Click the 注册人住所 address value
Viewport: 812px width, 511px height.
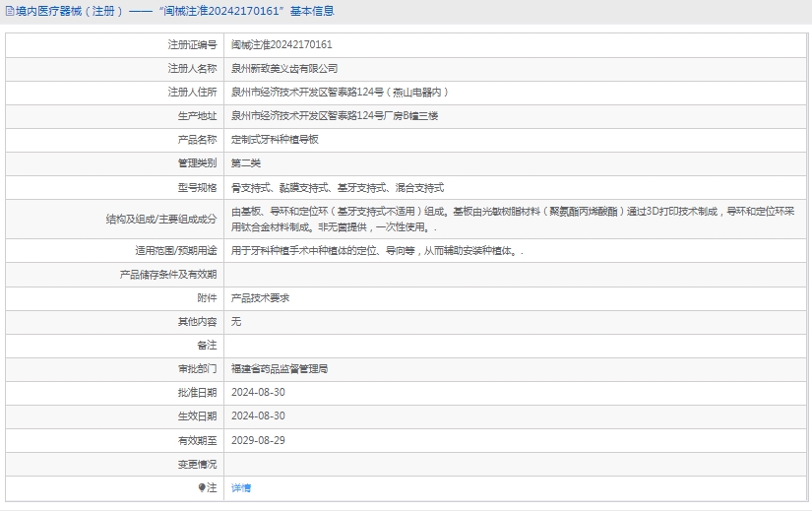point(340,93)
